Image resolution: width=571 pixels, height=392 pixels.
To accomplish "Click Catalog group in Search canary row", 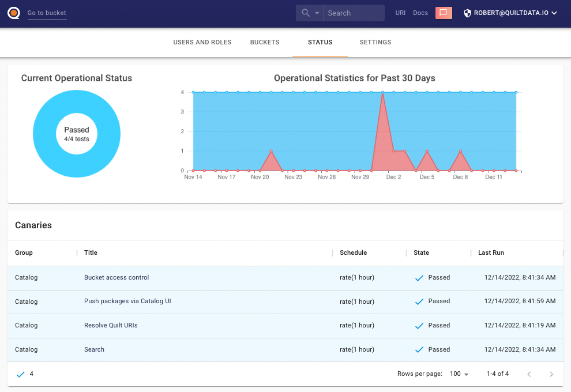I will [x=26, y=349].
